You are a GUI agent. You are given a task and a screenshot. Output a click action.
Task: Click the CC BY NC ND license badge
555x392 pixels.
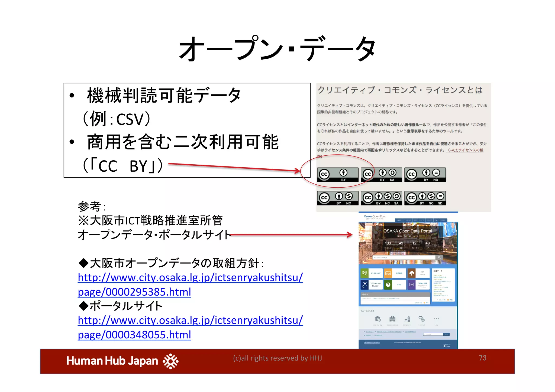point(425,198)
